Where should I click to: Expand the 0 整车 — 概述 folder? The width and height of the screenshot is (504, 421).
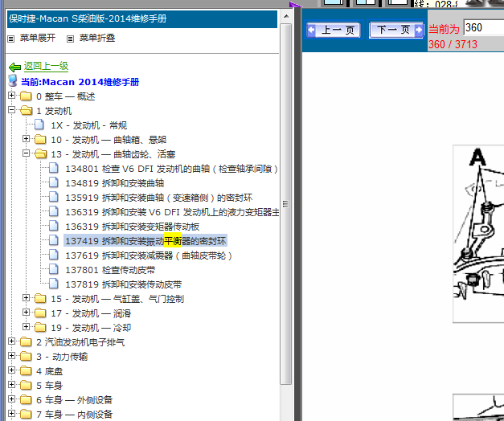[11, 96]
